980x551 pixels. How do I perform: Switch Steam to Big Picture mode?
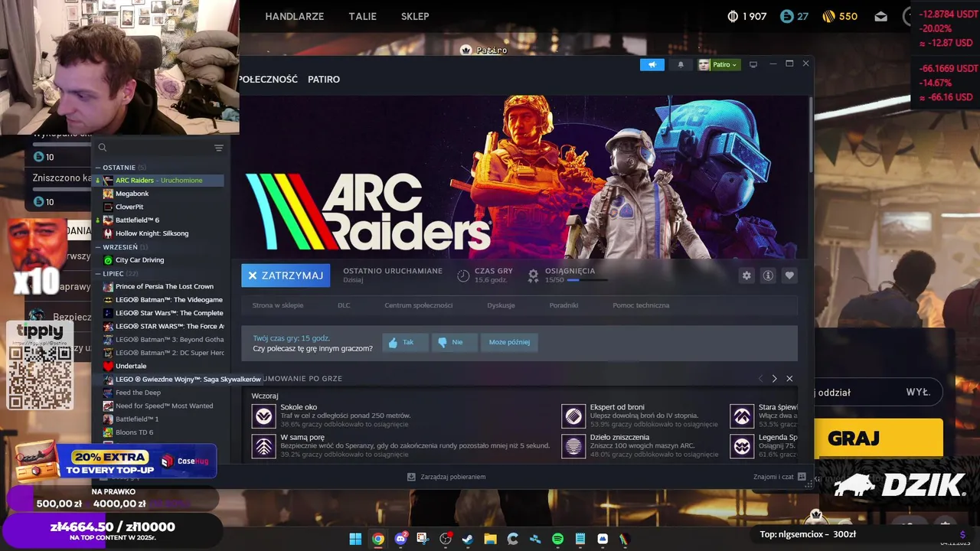coord(753,64)
